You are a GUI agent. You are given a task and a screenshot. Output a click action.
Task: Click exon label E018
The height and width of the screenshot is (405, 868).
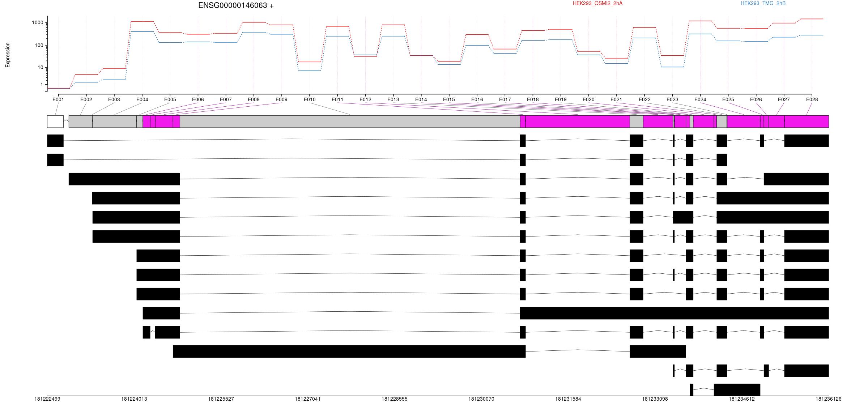pyautogui.click(x=533, y=99)
